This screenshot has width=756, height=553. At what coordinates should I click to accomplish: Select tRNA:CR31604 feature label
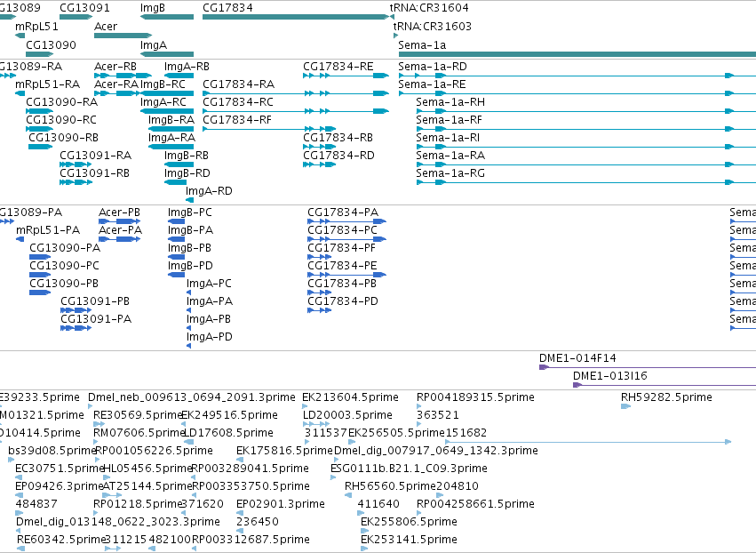tap(429, 8)
